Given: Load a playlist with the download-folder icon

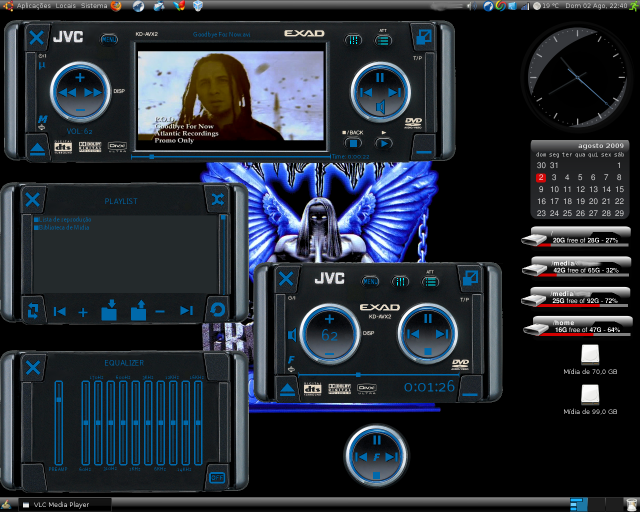Looking at the screenshot, I should coord(109,310).
